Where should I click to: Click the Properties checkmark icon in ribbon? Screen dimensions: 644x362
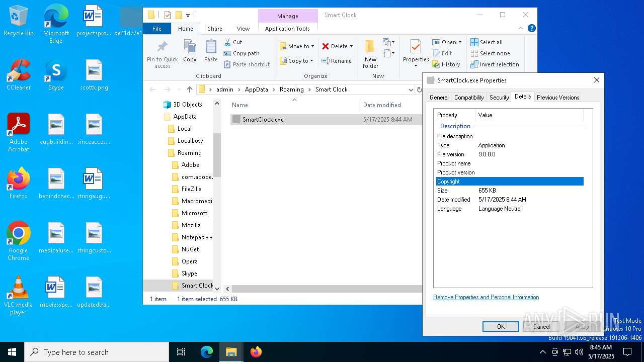coord(416,47)
